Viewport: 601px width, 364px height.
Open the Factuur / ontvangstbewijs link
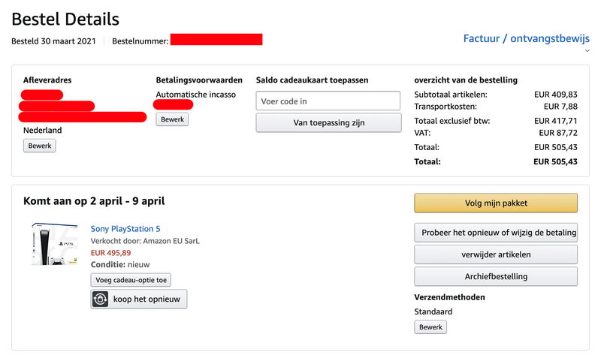coord(526,38)
